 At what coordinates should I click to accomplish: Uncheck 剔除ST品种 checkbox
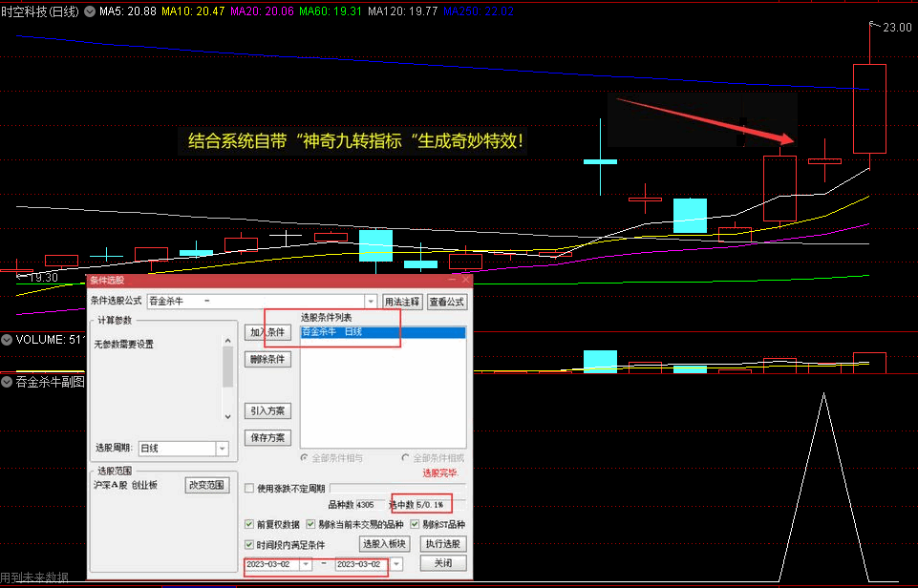coord(416,524)
